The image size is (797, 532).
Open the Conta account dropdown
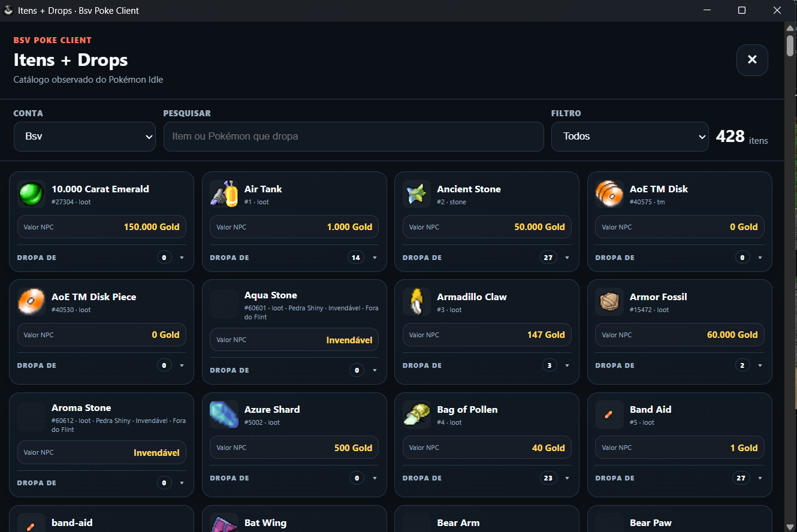tap(84, 137)
